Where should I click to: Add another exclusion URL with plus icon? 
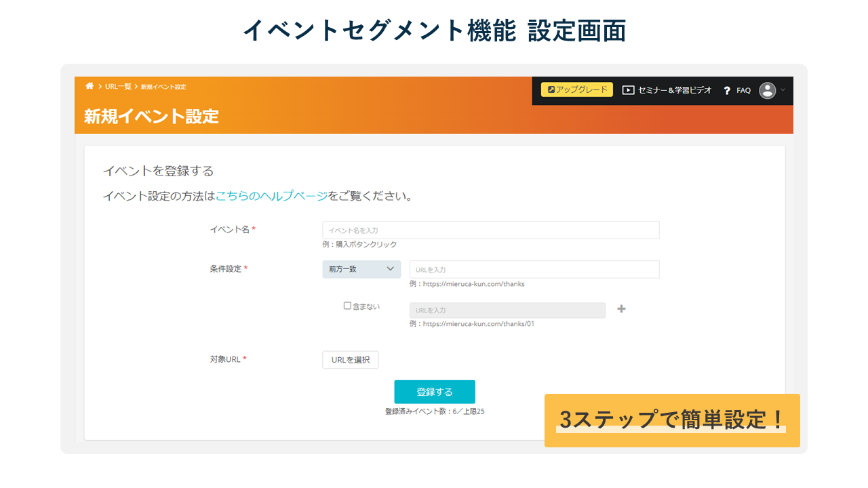621,309
